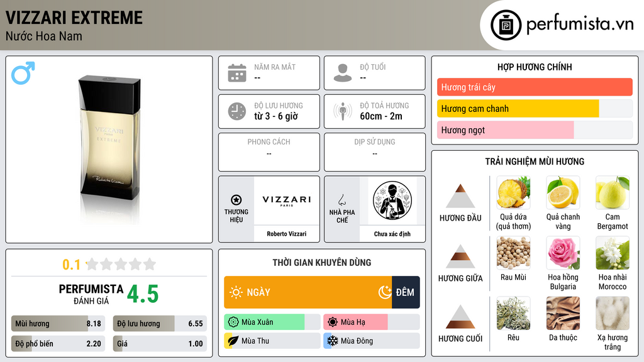The image size is (644, 362).
Task: Click the perfumista.vn site name
Action: click(x=580, y=24)
